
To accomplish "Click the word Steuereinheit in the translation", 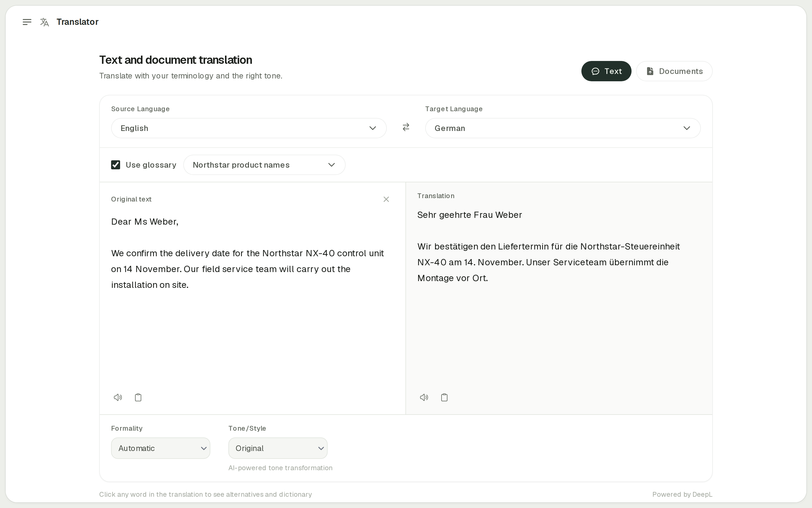I will tap(652, 246).
